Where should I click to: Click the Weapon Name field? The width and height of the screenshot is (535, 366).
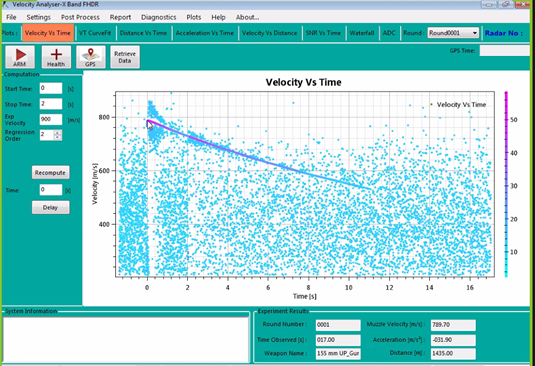coord(338,353)
